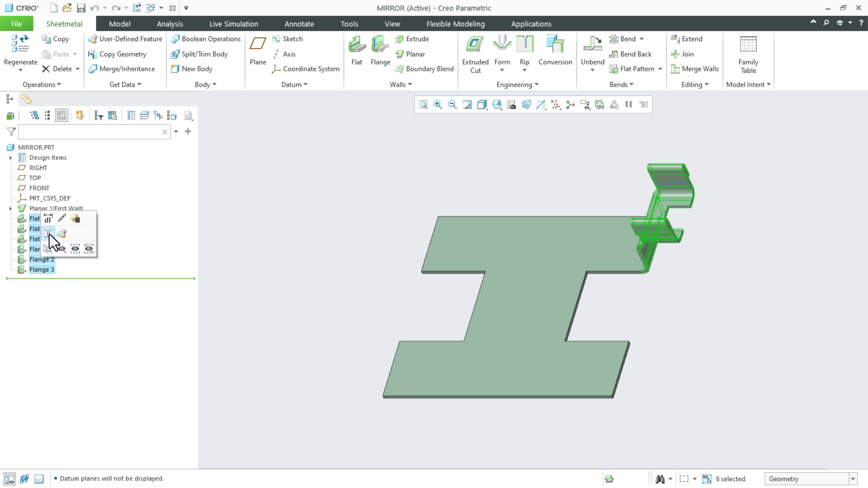Viewport: 868px width, 488px height.
Task: Open the Annotate tab
Action: pyautogui.click(x=299, y=24)
